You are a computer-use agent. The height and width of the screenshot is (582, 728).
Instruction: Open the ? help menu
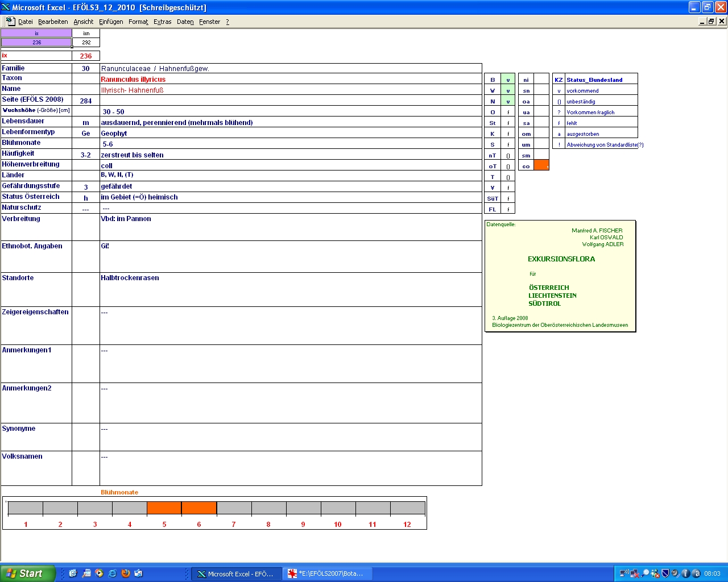[227, 22]
